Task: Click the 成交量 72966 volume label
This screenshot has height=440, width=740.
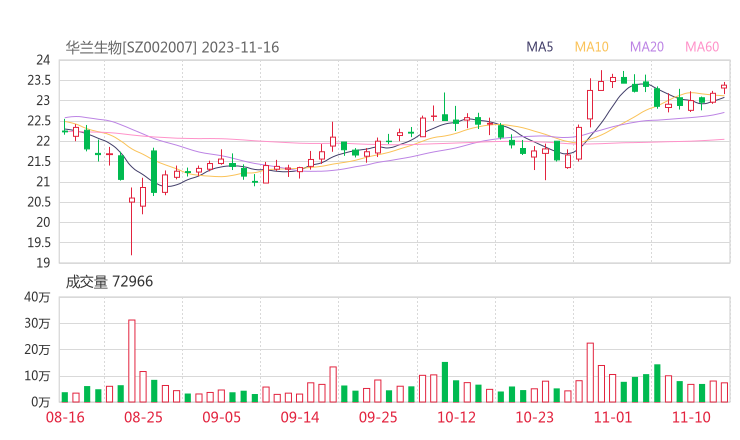Action: point(109,282)
